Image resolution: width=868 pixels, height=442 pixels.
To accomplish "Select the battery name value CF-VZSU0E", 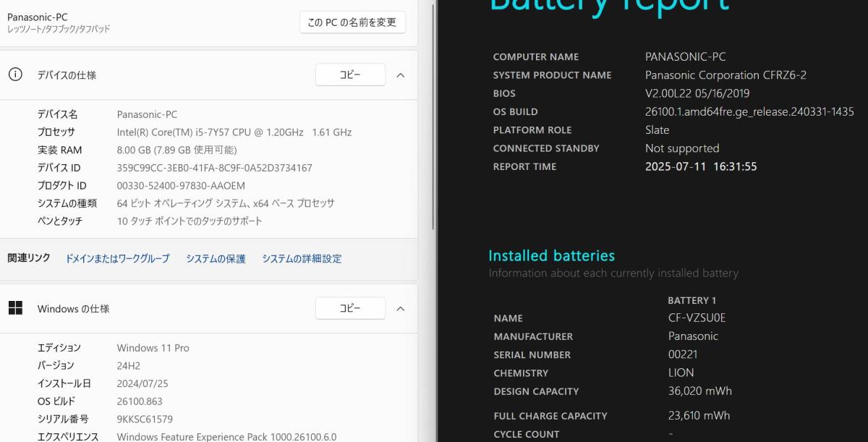I will tap(697, 318).
